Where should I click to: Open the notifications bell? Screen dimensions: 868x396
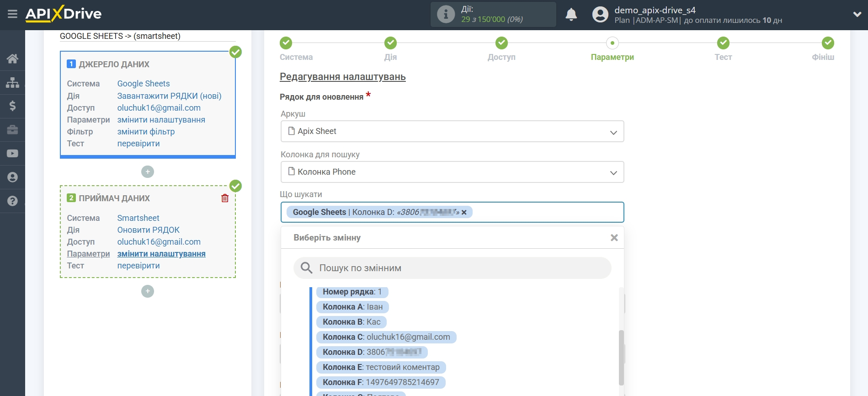(571, 15)
